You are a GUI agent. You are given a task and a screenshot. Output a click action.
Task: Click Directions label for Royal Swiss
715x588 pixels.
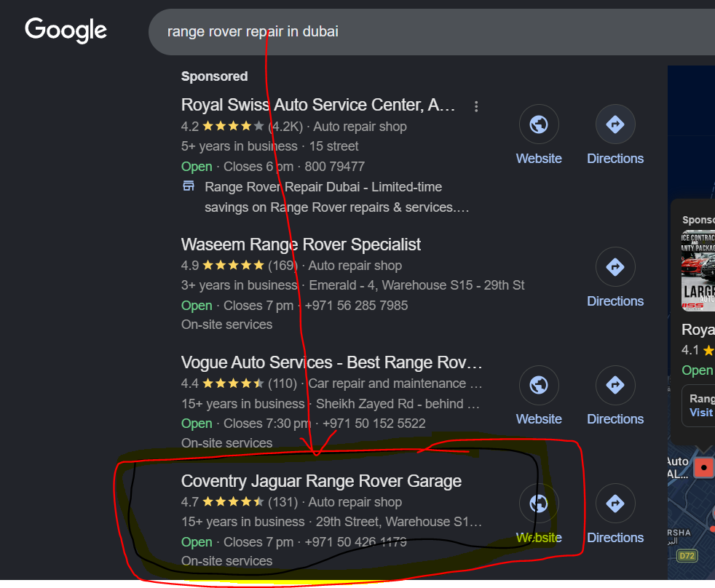pyautogui.click(x=615, y=159)
